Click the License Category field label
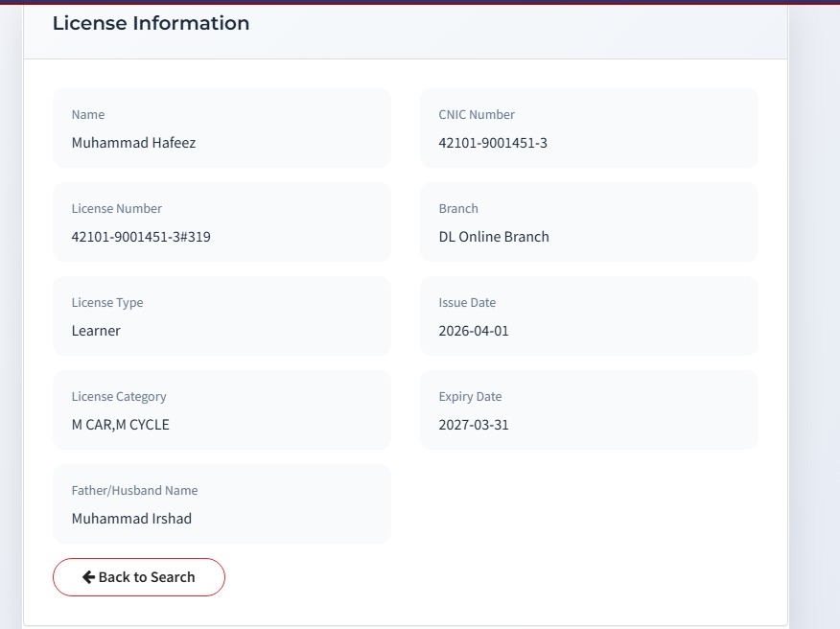The image size is (840, 629). 119,397
